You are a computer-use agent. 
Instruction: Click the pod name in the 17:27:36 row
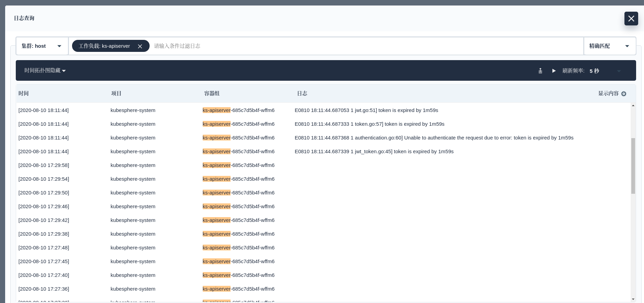click(238, 289)
